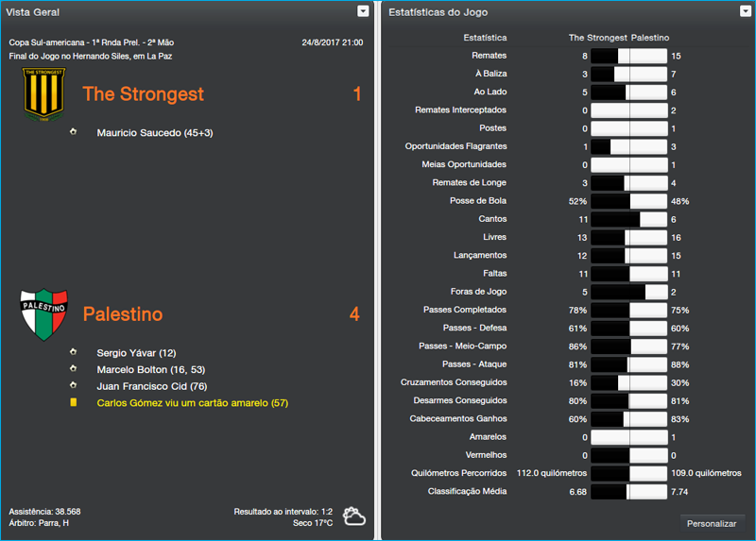Click the Passes - Ataque label
Screen dimensions: 756x541
click(x=474, y=364)
